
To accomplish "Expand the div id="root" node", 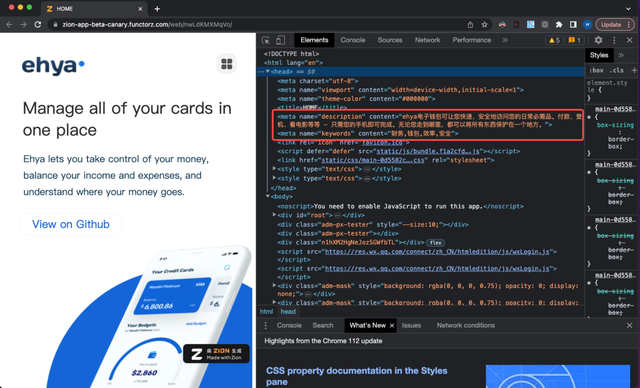I will click(274, 215).
